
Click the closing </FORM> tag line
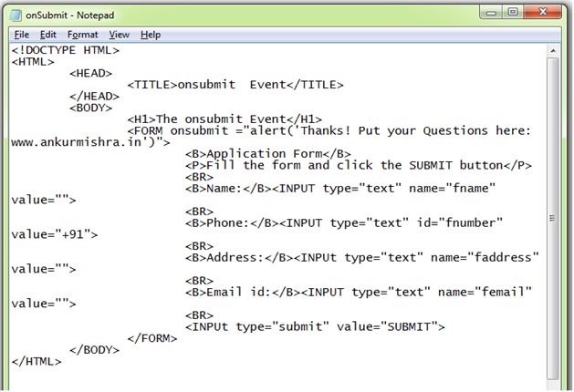point(152,338)
